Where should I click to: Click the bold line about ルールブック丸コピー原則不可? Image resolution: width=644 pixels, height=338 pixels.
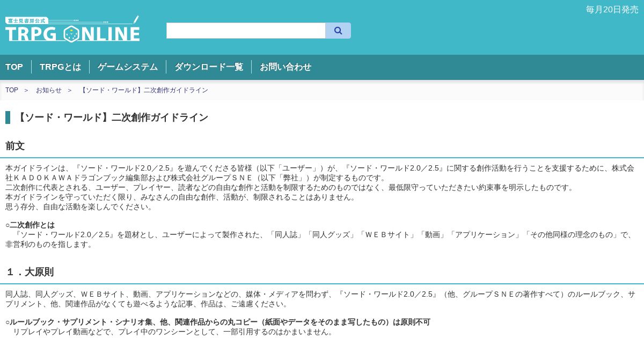click(x=218, y=322)
